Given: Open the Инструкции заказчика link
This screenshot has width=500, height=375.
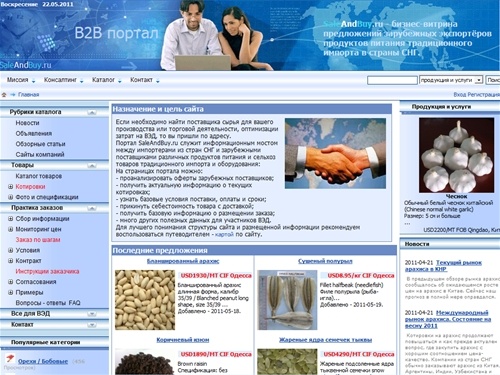Looking at the screenshot, I should click(47, 271).
